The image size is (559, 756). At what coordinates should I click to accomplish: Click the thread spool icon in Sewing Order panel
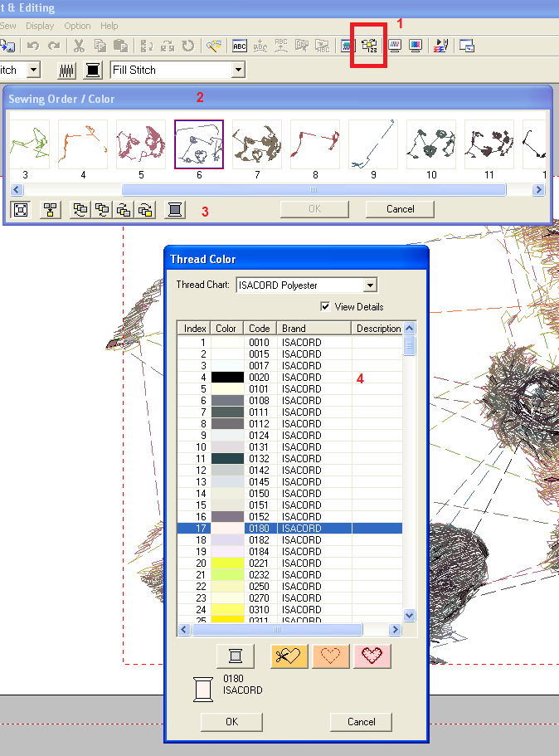coord(174,210)
